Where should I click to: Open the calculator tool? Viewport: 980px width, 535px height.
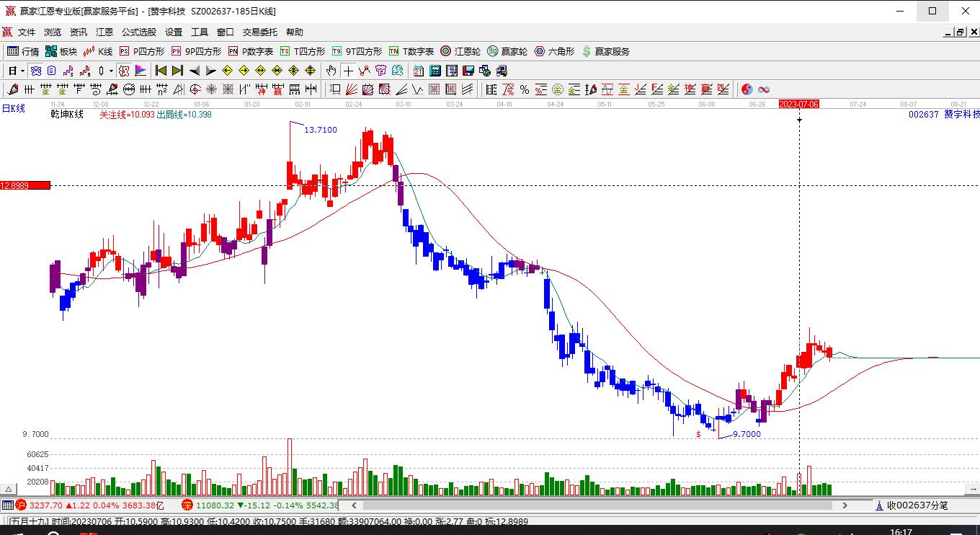[435, 71]
